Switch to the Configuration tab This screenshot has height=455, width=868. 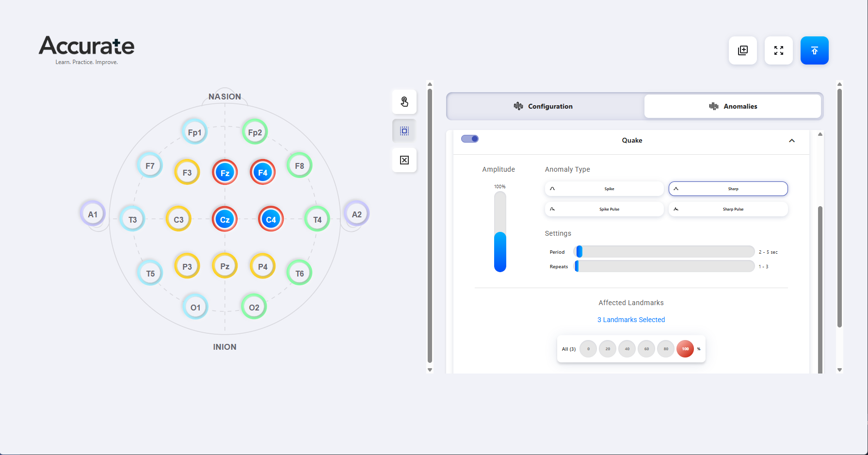(545, 106)
